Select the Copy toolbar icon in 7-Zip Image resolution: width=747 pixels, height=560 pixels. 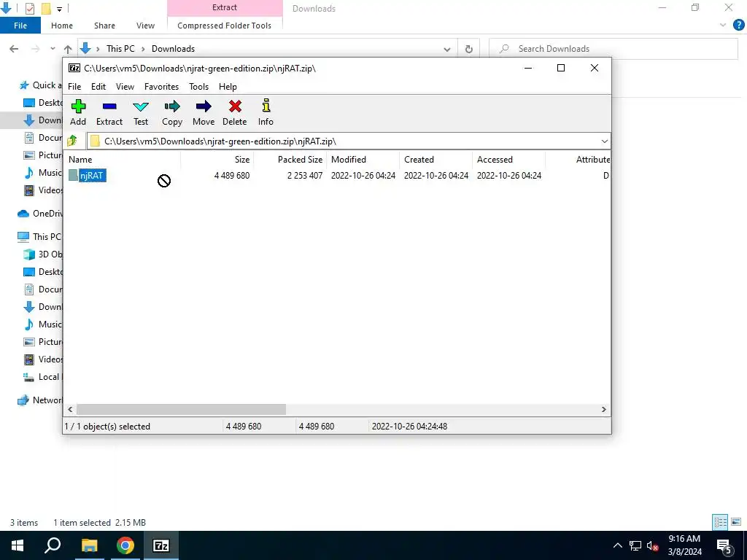tap(172, 113)
